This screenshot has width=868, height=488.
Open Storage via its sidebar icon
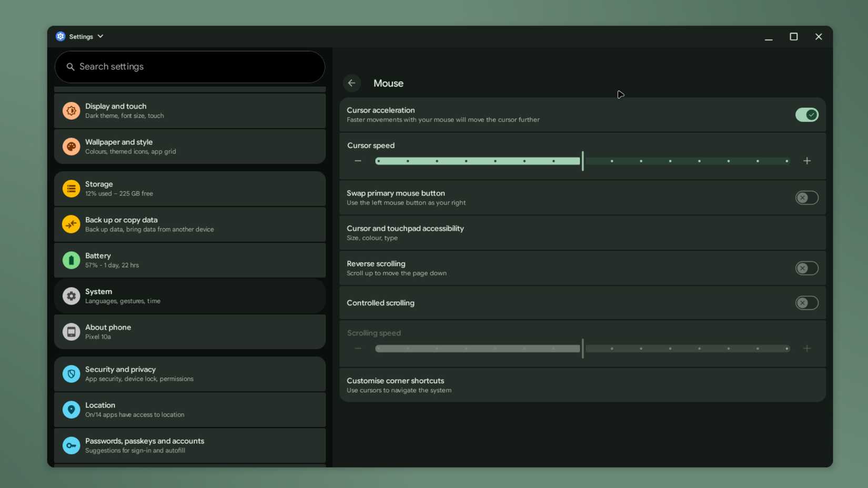tap(72, 188)
